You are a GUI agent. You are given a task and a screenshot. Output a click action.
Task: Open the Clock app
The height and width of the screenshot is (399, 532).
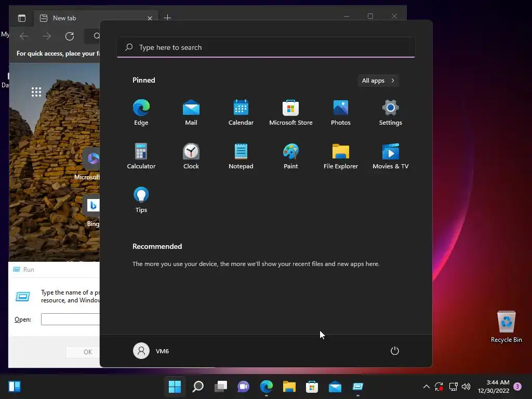pos(191,156)
